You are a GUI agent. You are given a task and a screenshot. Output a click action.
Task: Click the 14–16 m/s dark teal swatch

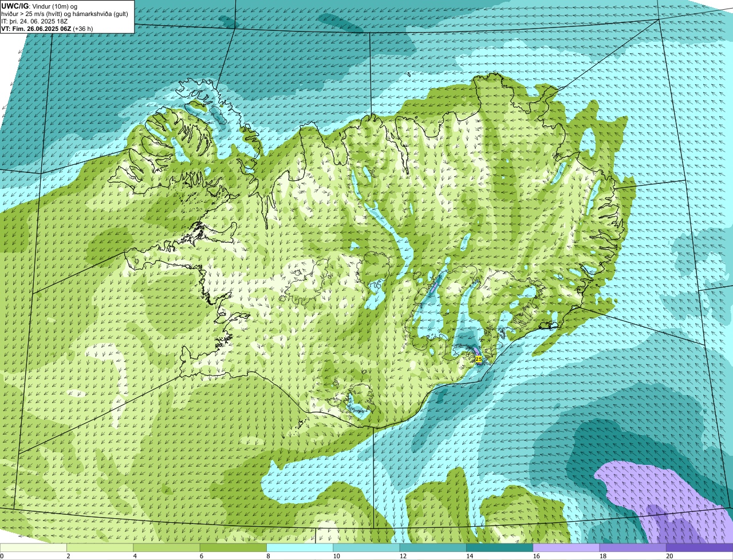tap(499, 547)
